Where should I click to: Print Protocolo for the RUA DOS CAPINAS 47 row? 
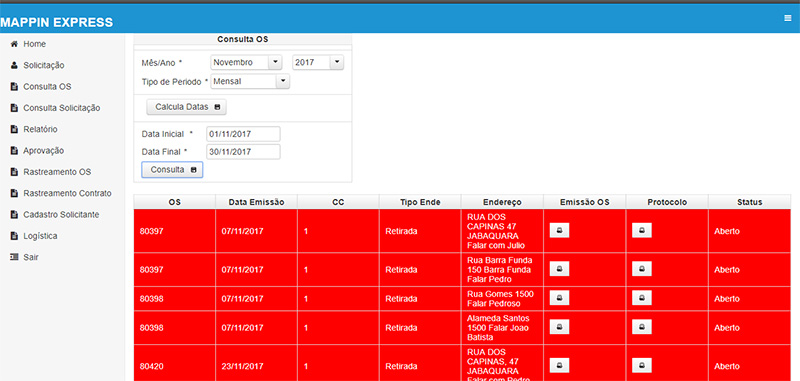[x=642, y=231]
